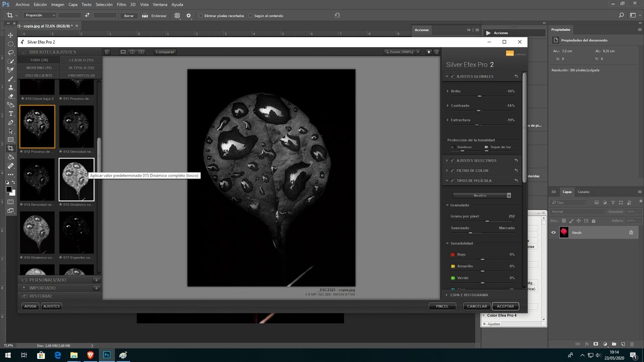
Task: Select the Clone Stamp tool
Action: click(11, 87)
